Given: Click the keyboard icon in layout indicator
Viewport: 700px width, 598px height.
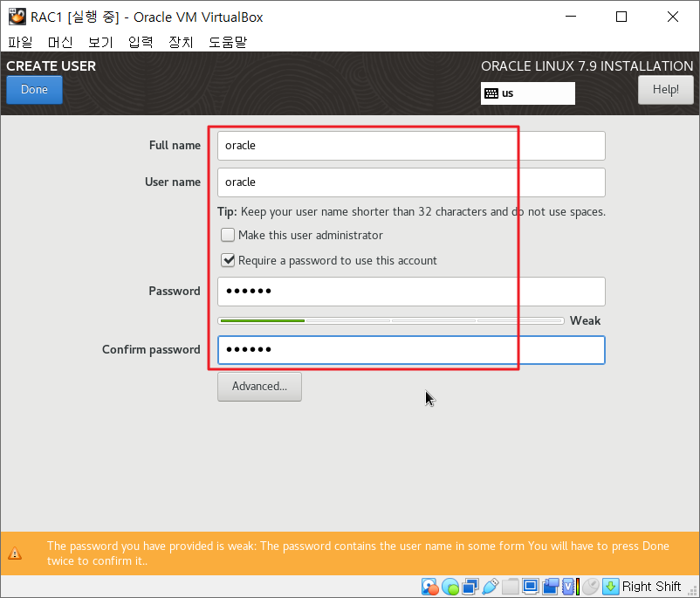Looking at the screenshot, I should (491, 93).
